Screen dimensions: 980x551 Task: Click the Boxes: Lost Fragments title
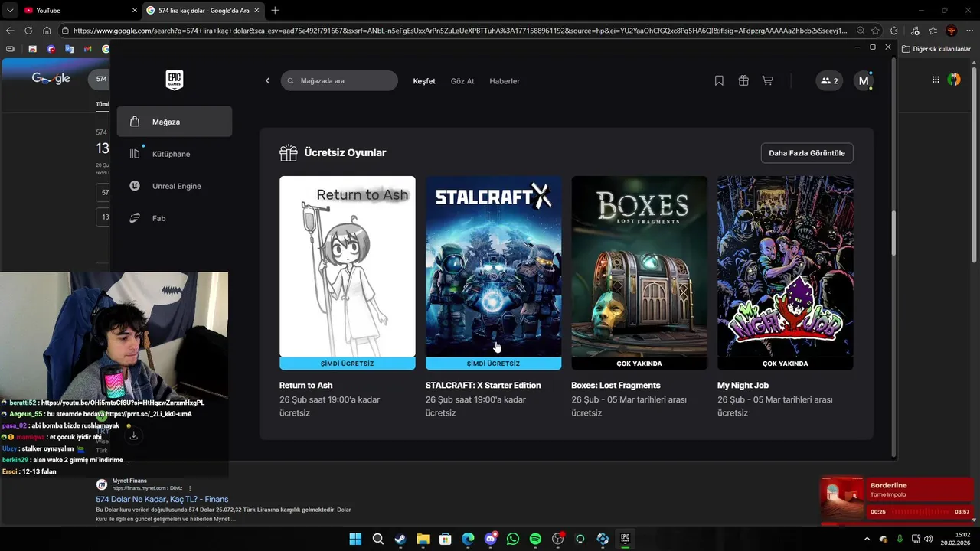[x=616, y=386]
